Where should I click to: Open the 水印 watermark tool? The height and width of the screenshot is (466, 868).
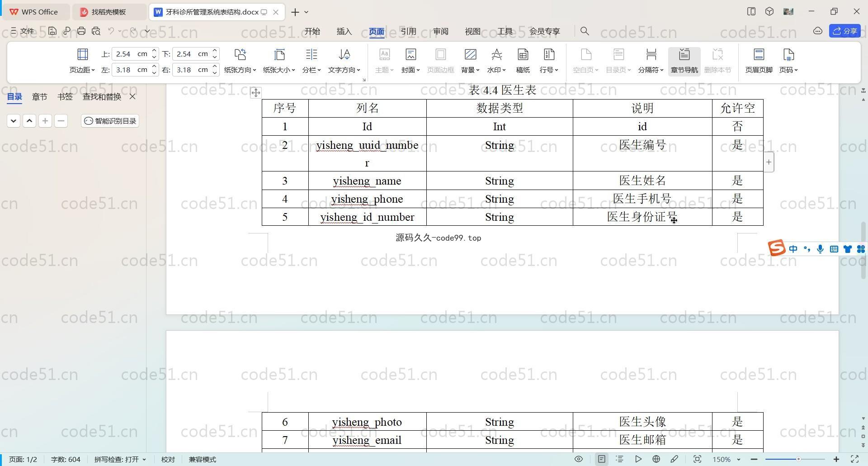(x=496, y=60)
